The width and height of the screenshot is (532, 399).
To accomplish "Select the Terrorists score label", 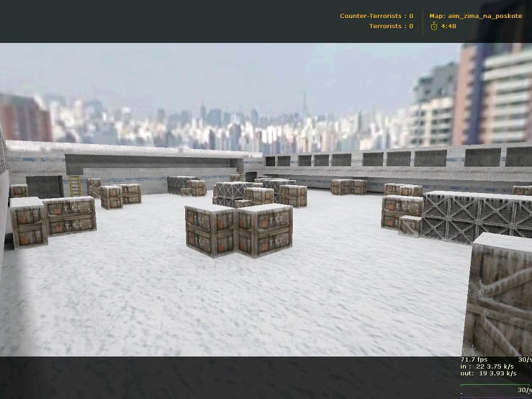I will coord(391,26).
